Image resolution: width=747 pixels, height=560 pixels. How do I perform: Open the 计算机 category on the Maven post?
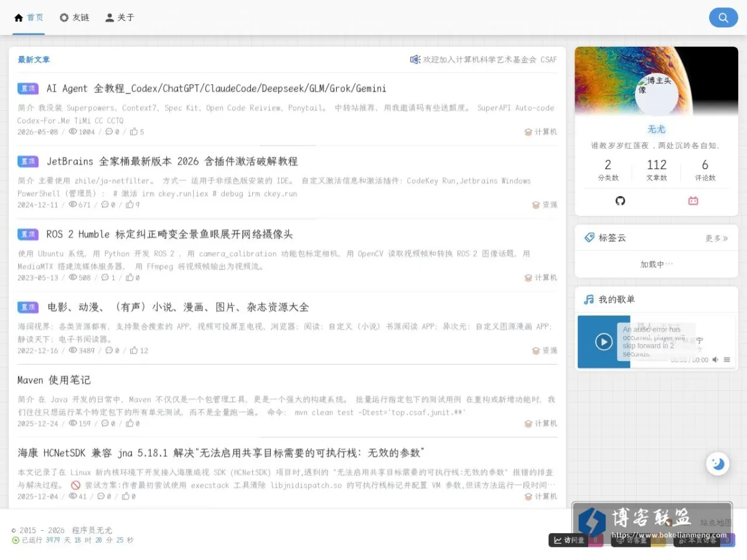(x=546, y=423)
